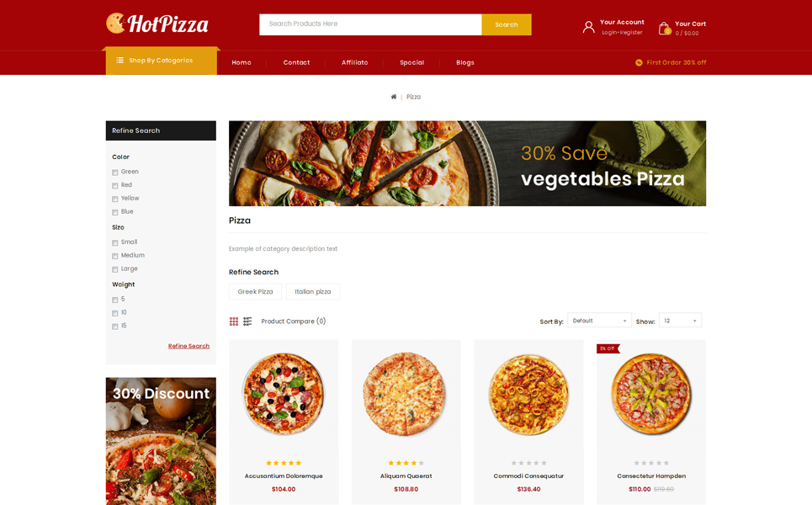
Task: Open the shopping cart bag icon
Action: point(665,29)
